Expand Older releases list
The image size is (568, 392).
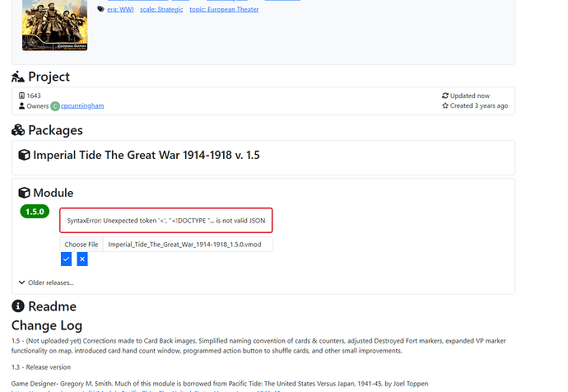[46, 282]
